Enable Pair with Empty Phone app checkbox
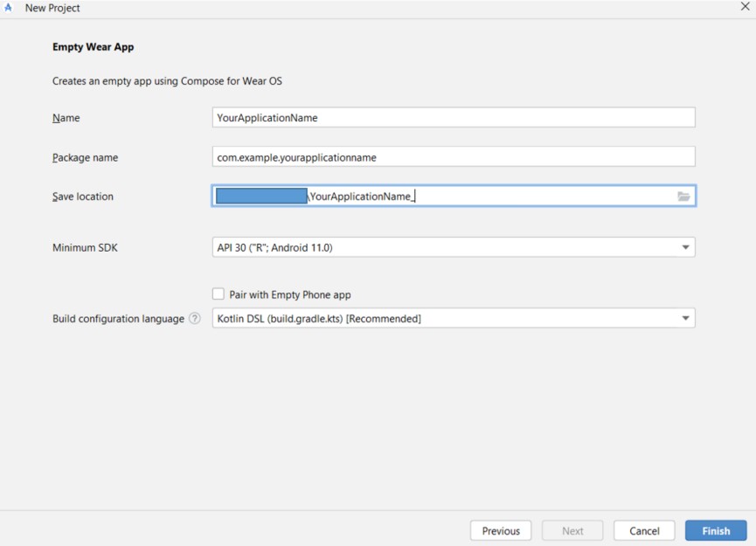The width and height of the screenshot is (756, 546). [218, 294]
